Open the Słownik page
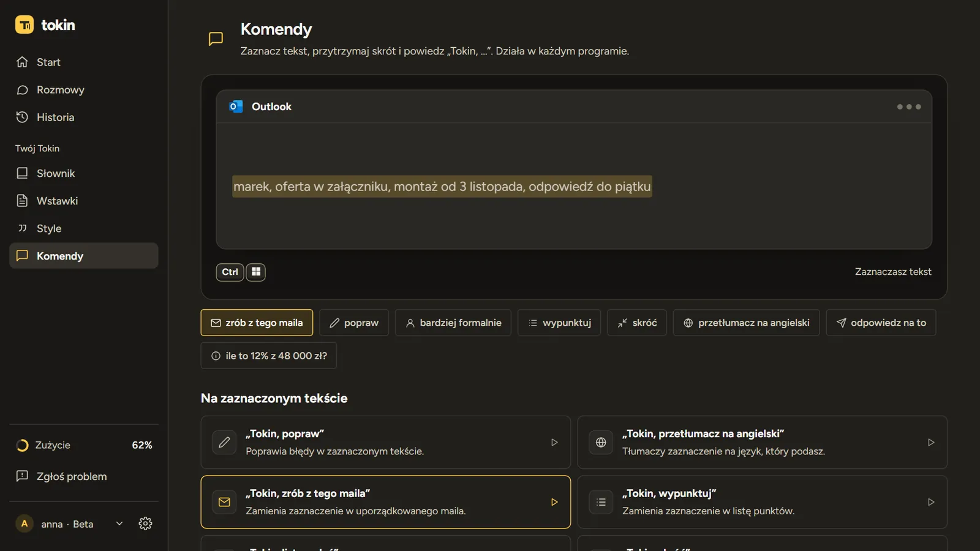Screen dimensions: 980x551 (x=83, y=173)
